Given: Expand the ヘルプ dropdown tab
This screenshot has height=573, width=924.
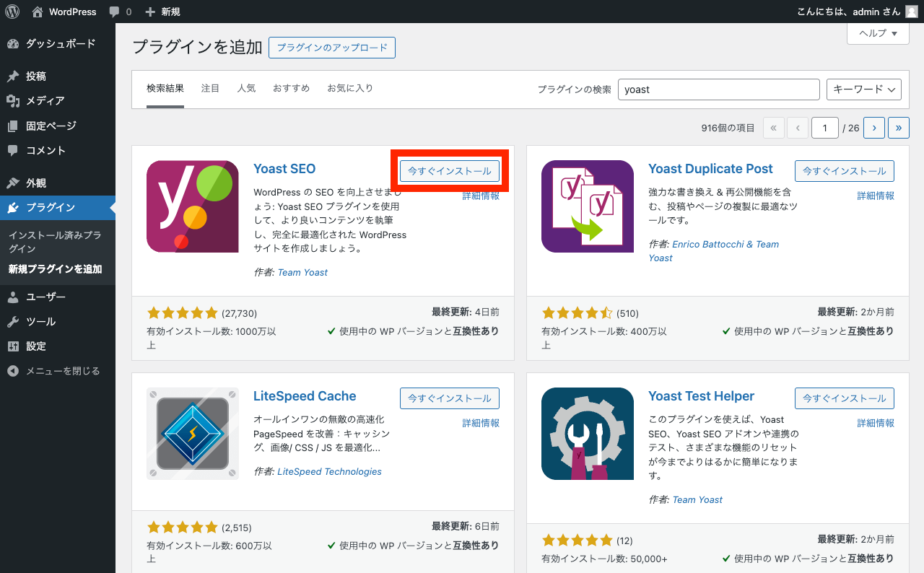Looking at the screenshot, I should point(878,33).
